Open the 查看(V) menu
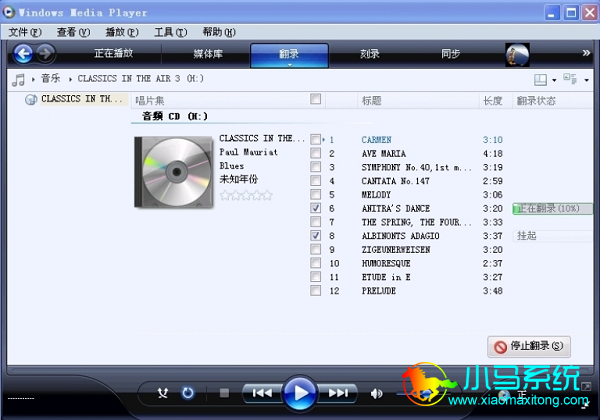 click(x=73, y=32)
